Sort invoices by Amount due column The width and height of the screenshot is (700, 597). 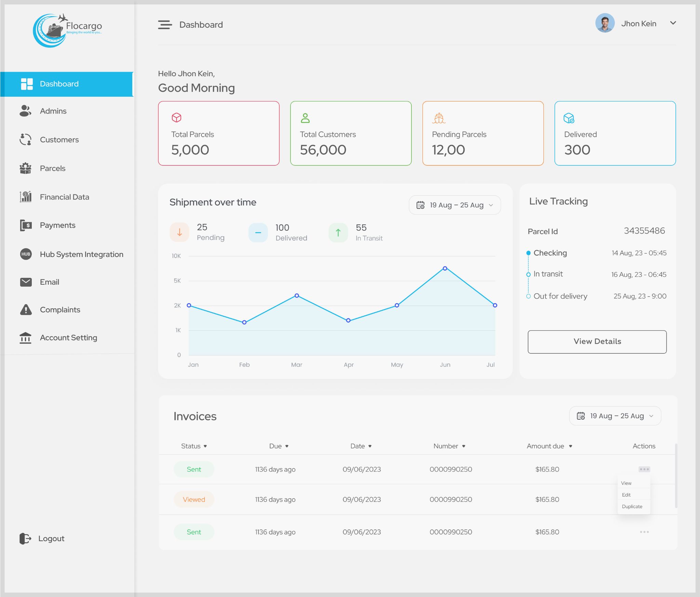click(x=549, y=446)
